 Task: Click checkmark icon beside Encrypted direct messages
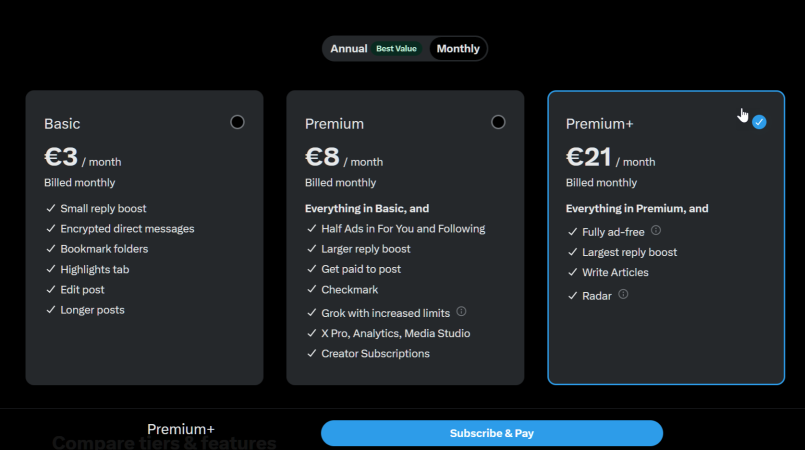[x=51, y=229]
